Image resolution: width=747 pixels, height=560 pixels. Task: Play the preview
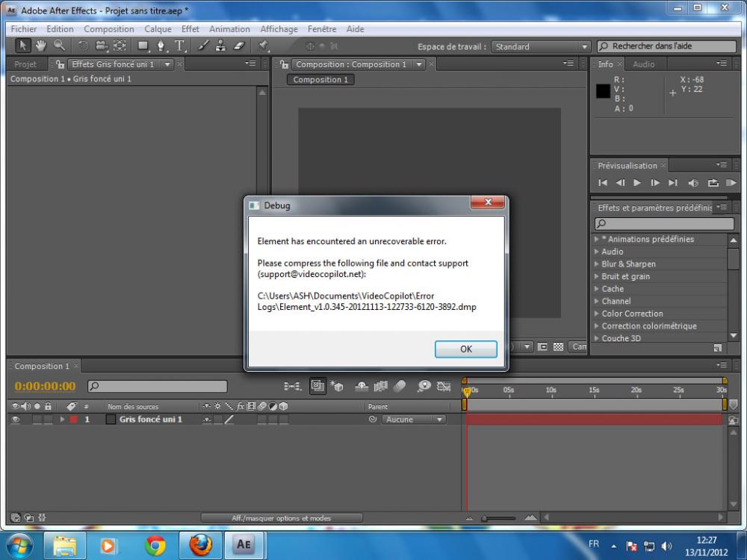click(x=637, y=183)
